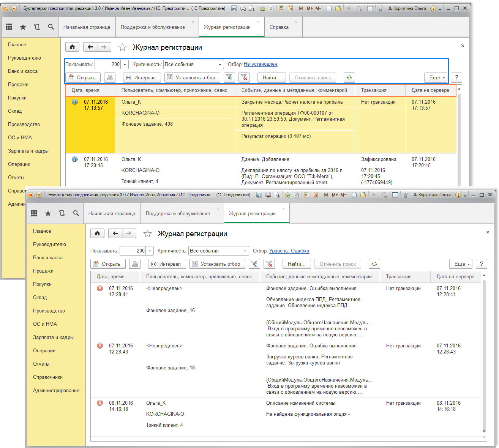Close the Поддержка и обслуживание tab in the front window

[218, 208]
